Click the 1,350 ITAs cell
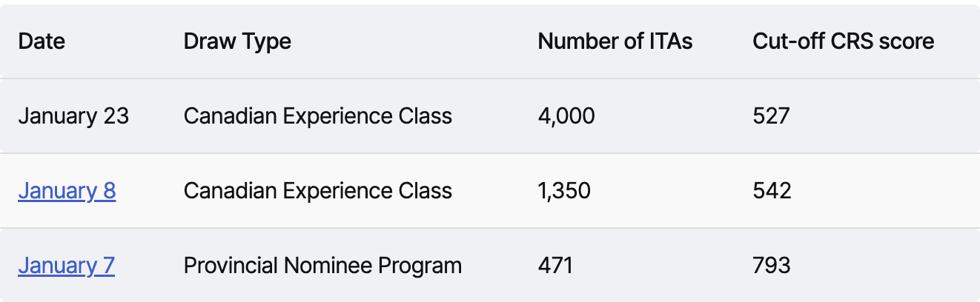 (564, 191)
